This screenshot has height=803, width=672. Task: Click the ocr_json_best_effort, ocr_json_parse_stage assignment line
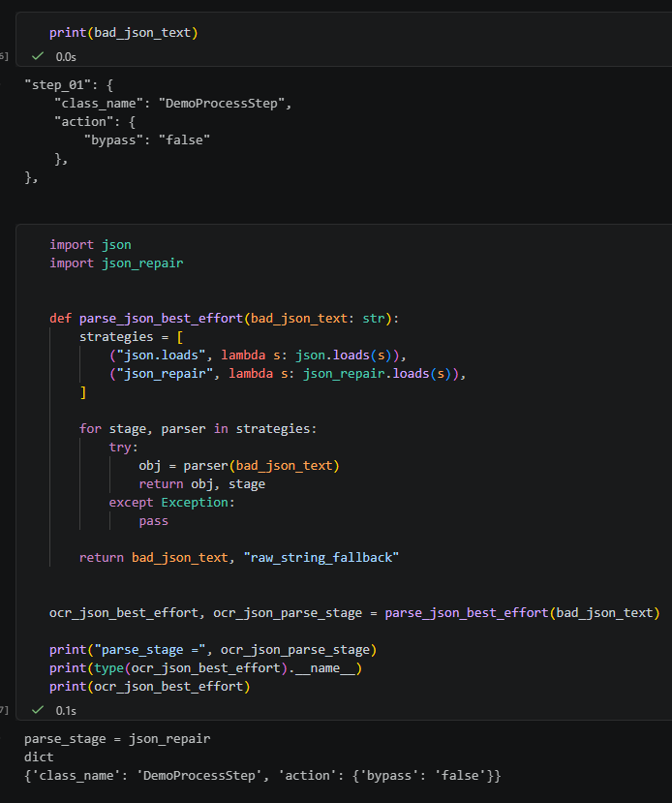click(354, 613)
